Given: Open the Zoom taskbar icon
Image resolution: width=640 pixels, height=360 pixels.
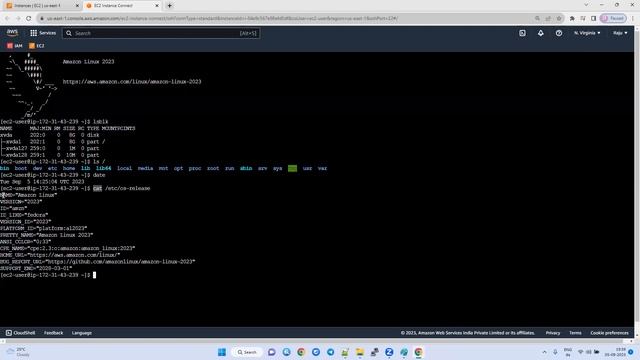Looking at the screenshot, I should (389, 352).
